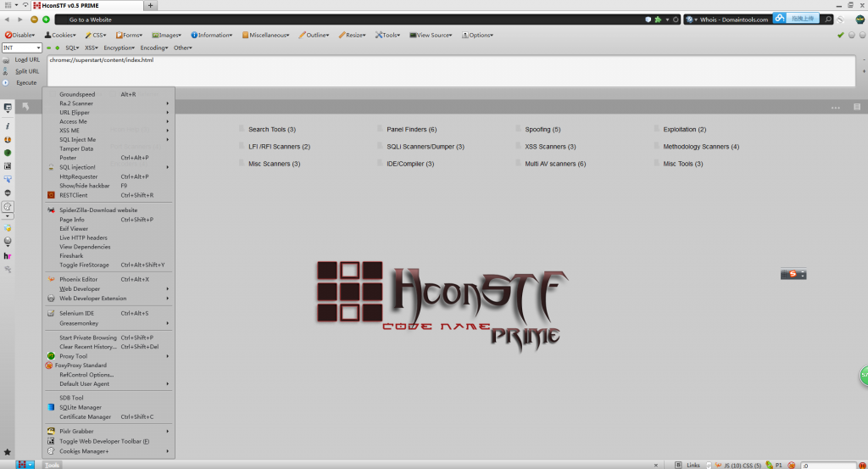Click the green puzzle add-on icon
Viewport: 868px width, 469px height.
[658, 20]
